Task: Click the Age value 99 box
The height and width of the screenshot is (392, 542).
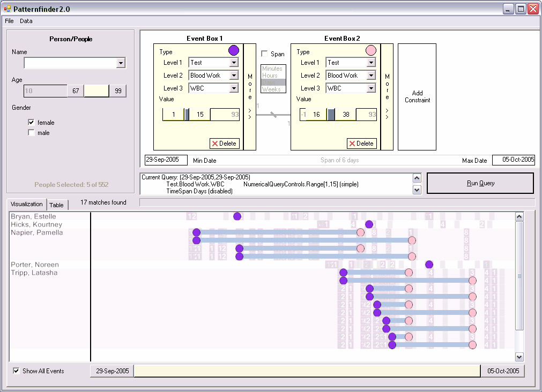Action: coord(118,91)
